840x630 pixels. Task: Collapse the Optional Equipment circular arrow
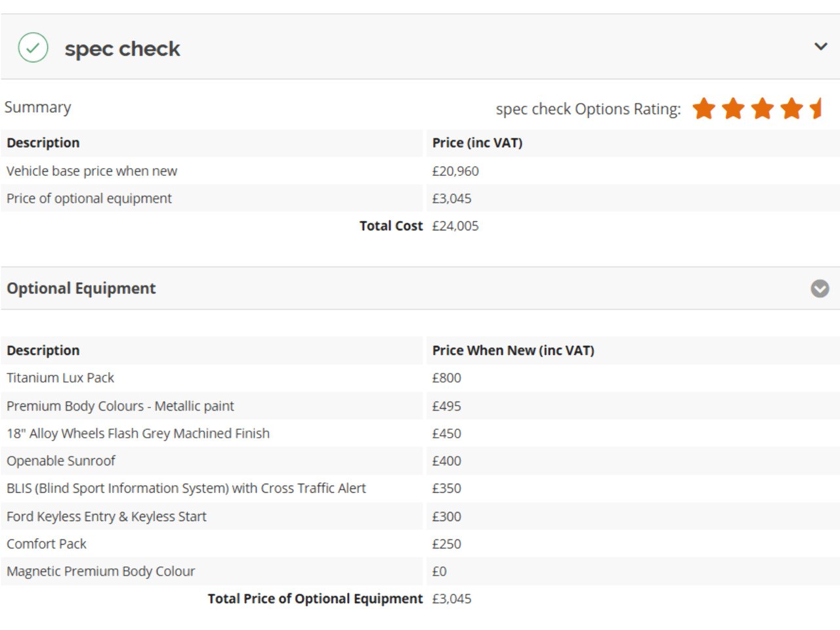(820, 289)
